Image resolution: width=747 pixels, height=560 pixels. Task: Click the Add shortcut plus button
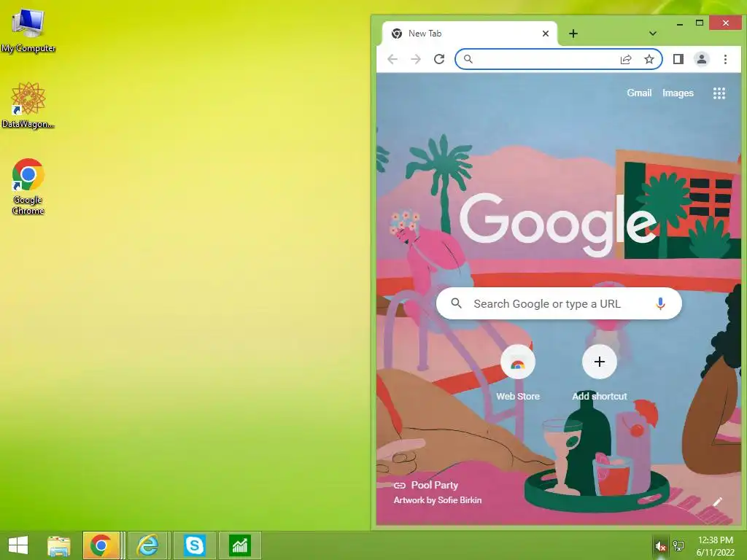(x=600, y=362)
